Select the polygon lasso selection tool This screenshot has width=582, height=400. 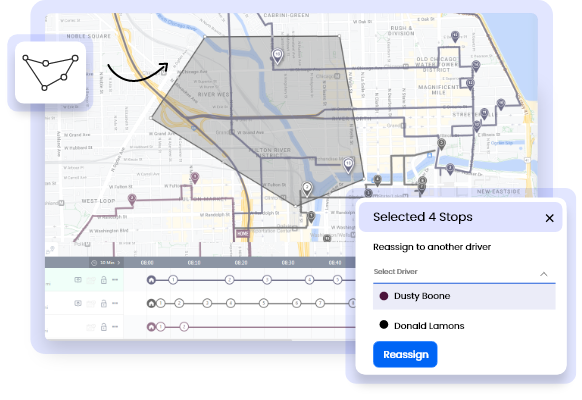pos(50,72)
